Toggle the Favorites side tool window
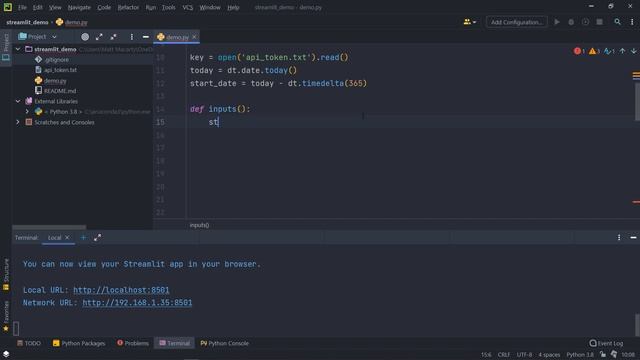This screenshot has height=360, width=640. click(x=6, y=316)
